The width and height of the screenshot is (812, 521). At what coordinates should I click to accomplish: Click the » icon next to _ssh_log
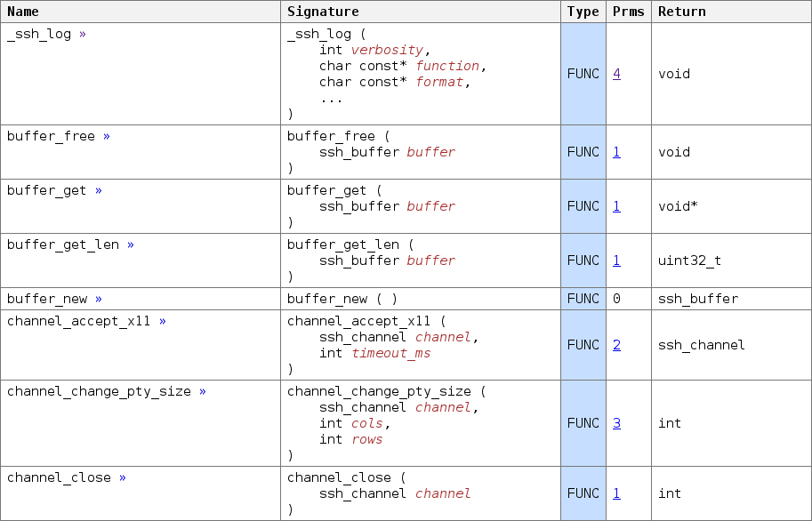(x=83, y=34)
